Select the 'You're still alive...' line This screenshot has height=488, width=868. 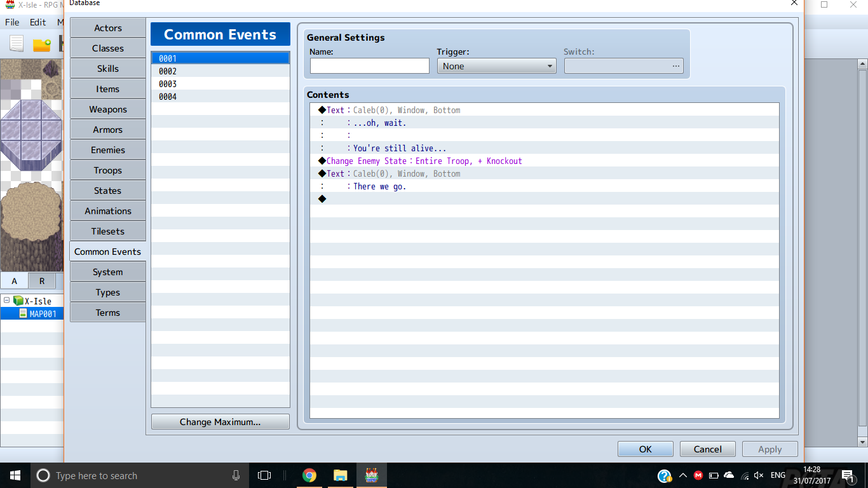tap(545, 148)
